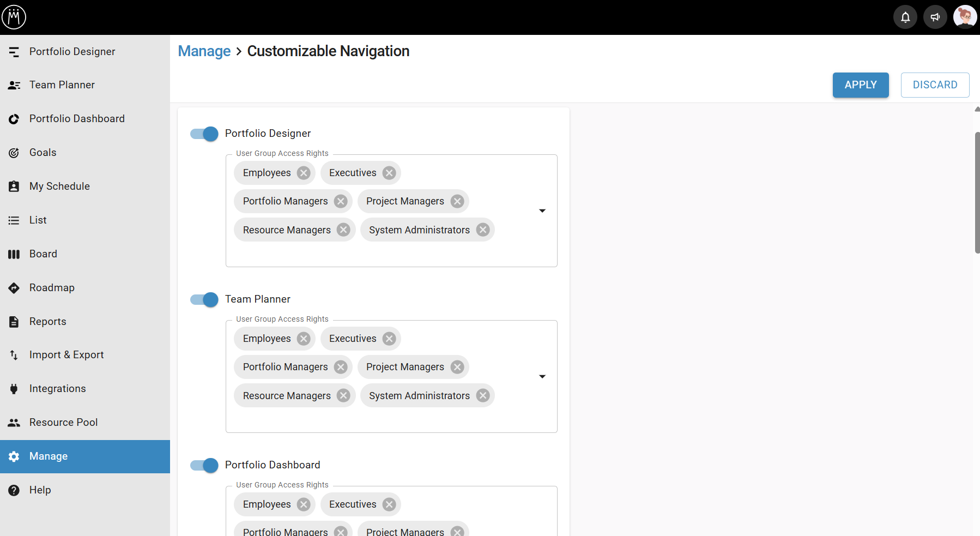Open Help from the sidebar

point(85,490)
